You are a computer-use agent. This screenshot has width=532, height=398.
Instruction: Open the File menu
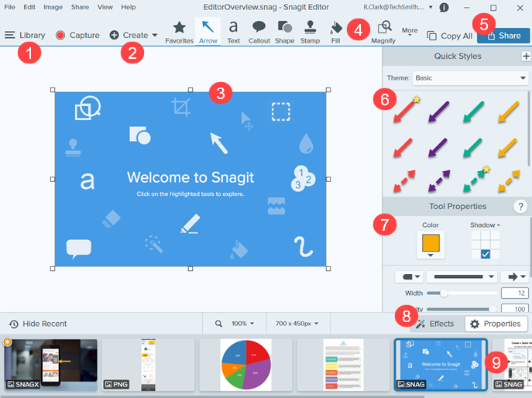[9, 7]
